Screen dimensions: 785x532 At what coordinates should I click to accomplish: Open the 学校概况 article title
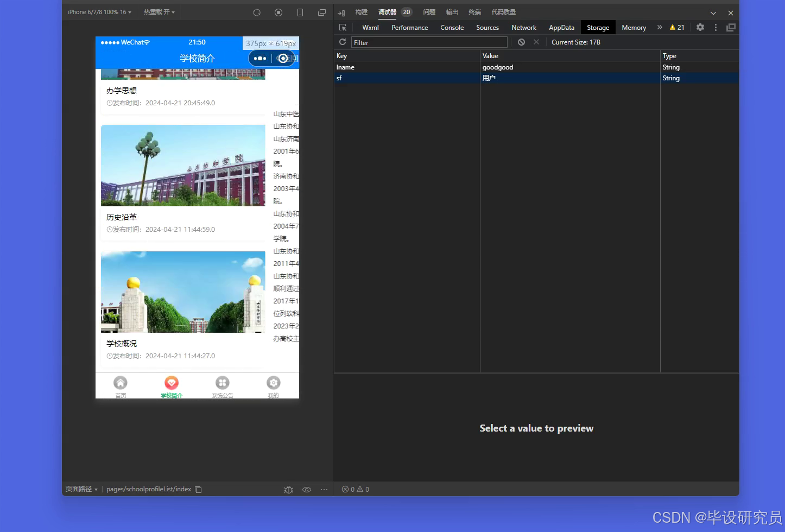(122, 344)
